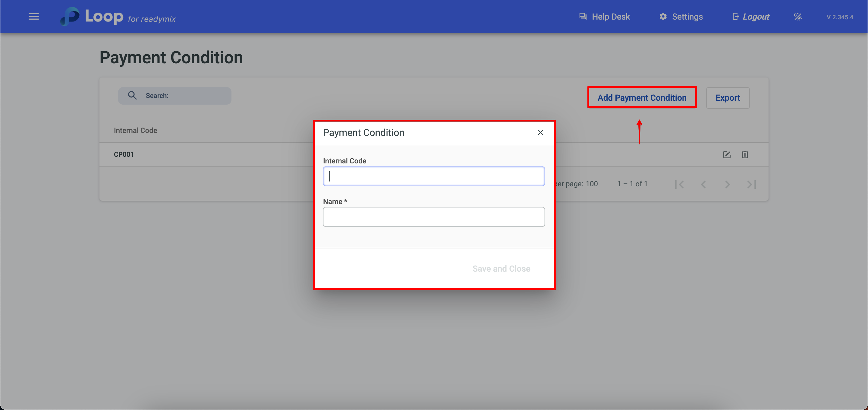Jump to last page of results
Viewport: 868px width, 410px height.
point(751,184)
